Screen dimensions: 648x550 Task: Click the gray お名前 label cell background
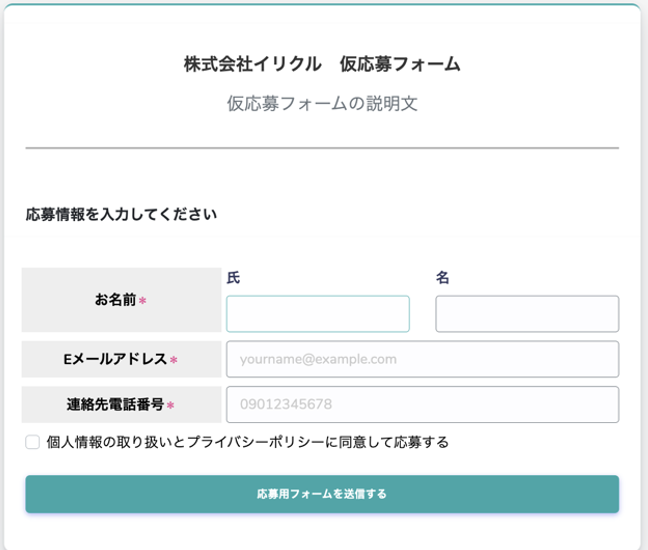point(121,300)
